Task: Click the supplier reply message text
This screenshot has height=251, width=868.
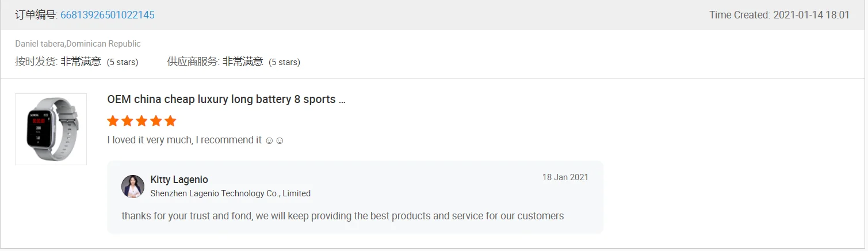Action: (342, 216)
